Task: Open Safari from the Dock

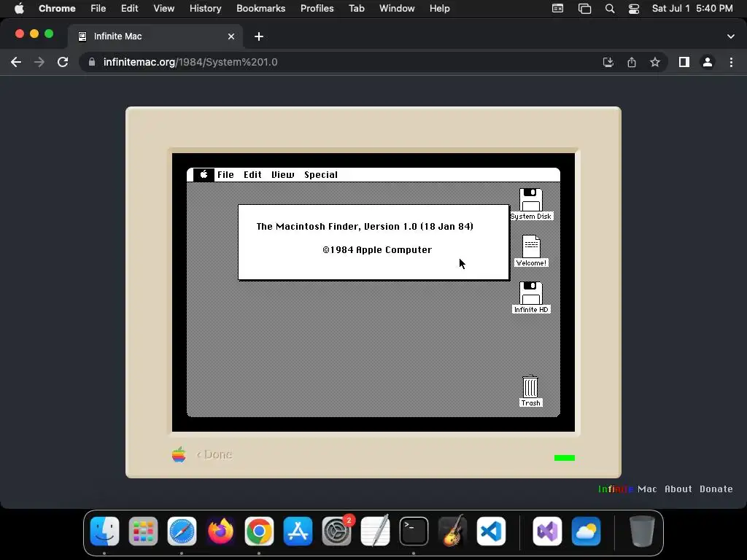Action: click(182, 531)
